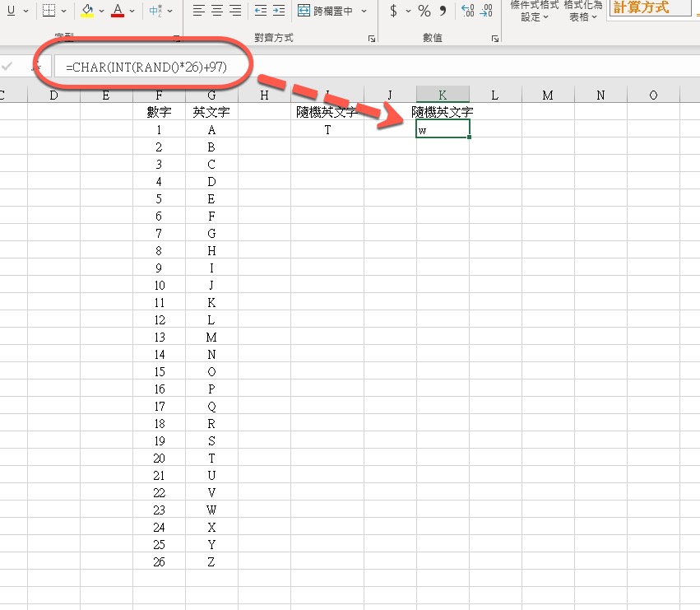
Task: Select column K header
Action: click(443, 95)
